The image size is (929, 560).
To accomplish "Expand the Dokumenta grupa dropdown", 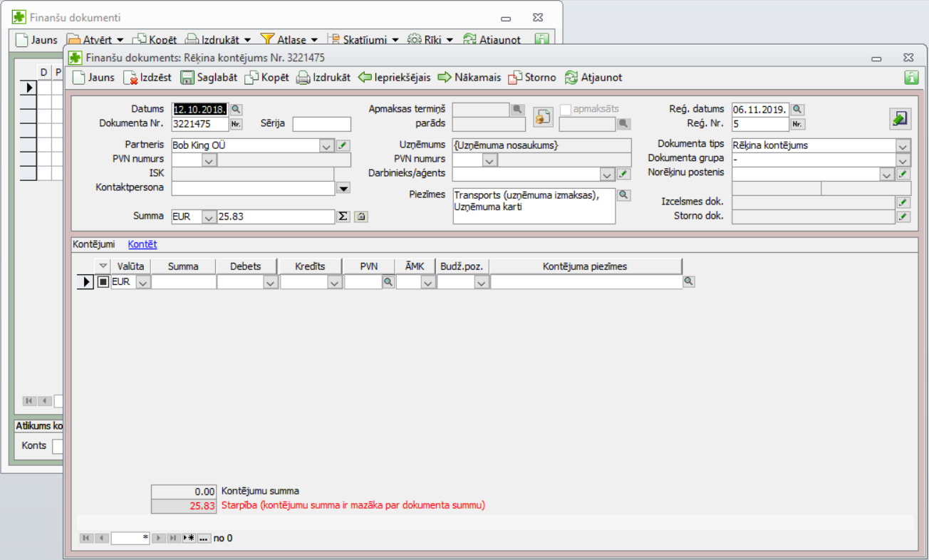I will coord(903,160).
